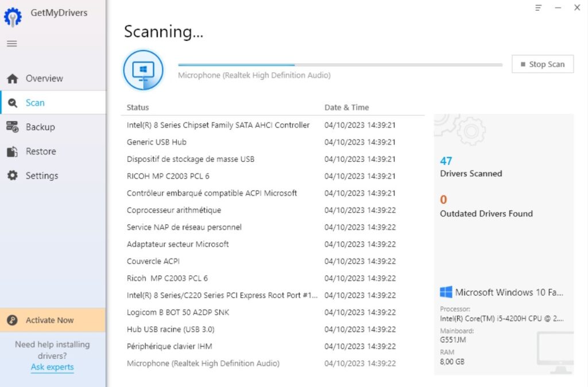Image resolution: width=588 pixels, height=387 pixels.
Task: Close the GetMyDrivers window
Action: tap(577, 7)
